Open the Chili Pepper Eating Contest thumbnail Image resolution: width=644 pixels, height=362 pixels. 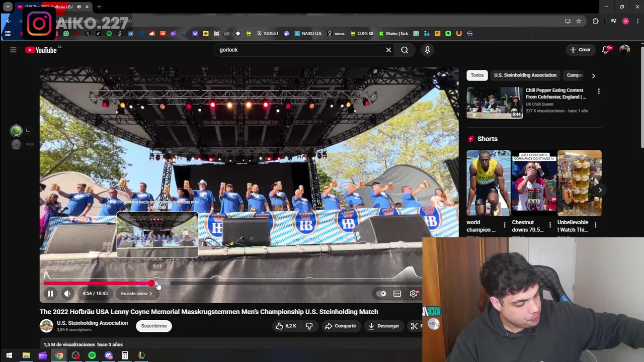(x=495, y=103)
